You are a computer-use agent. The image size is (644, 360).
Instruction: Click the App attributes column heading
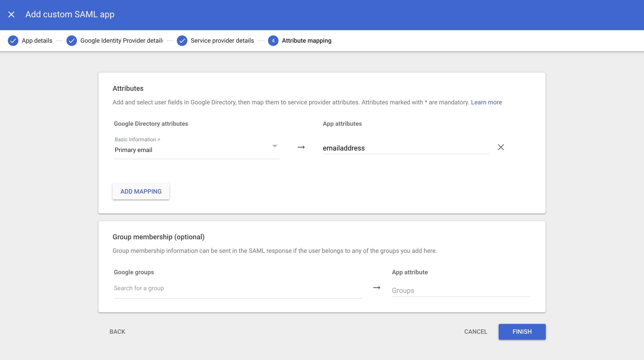click(342, 124)
